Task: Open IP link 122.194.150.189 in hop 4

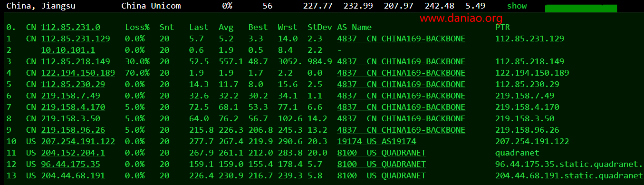Action: click(x=78, y=73)
